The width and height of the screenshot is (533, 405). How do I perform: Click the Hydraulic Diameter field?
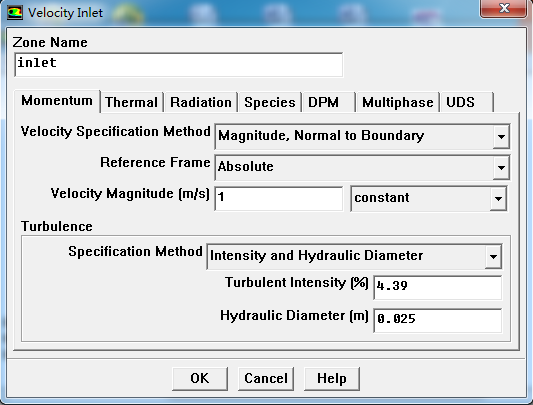(x=437, y=321)
